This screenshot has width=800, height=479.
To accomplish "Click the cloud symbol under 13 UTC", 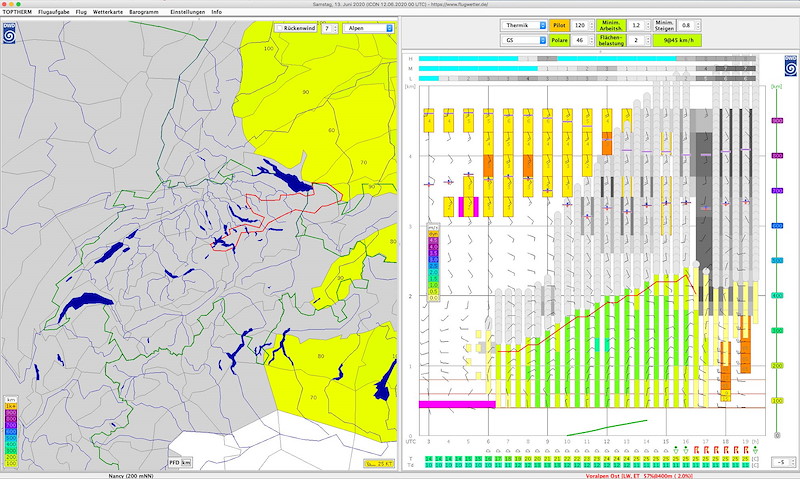I will tap(627, 450).
